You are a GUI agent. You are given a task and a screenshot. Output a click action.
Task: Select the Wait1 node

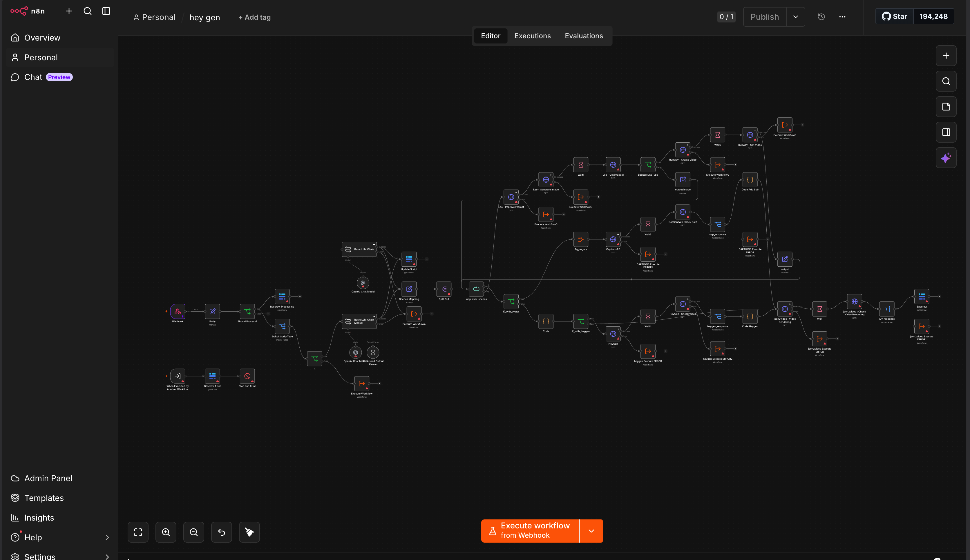[x=581, y=165]
